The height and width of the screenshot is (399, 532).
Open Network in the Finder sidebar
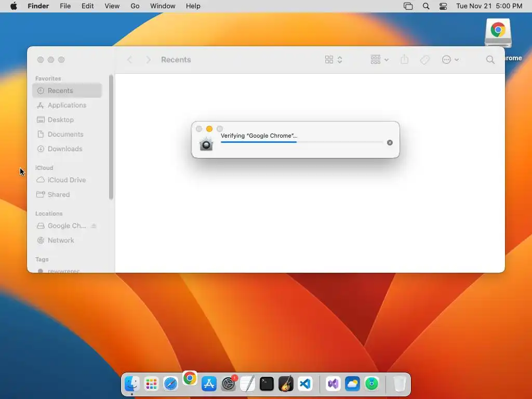(x=67, y=240)
